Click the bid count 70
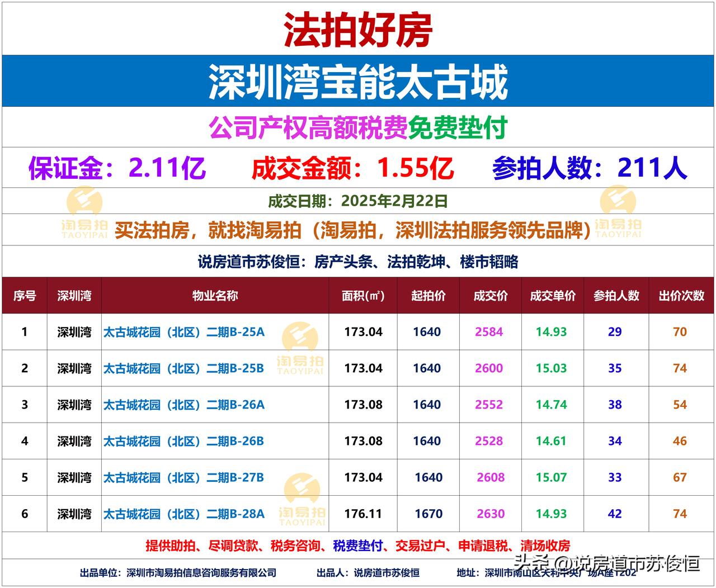 pos(680,332)
